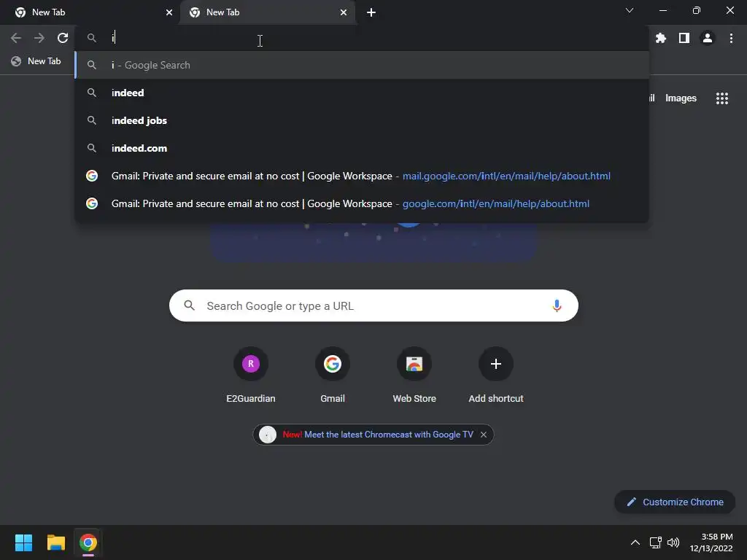Open the google.com/intl Gmail about suggestion
This screenshot has width=747, height=560.
362,203
